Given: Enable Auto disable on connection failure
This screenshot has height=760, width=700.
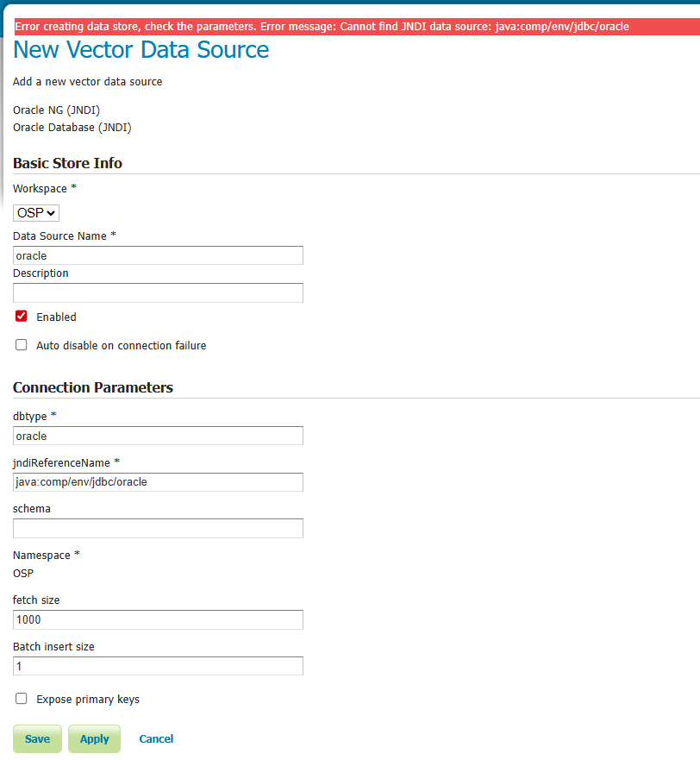Looking at the screenshot, I should tap(21, 344).
